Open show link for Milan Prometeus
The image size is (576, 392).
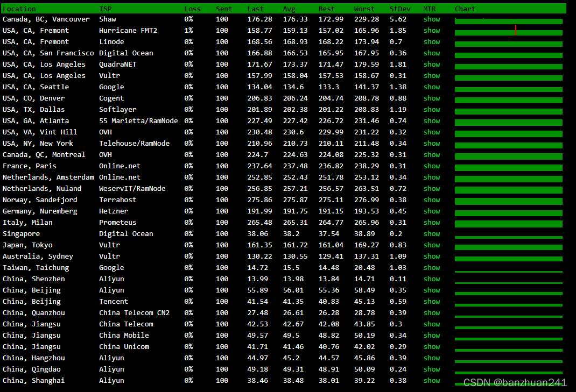pos(432,223)
